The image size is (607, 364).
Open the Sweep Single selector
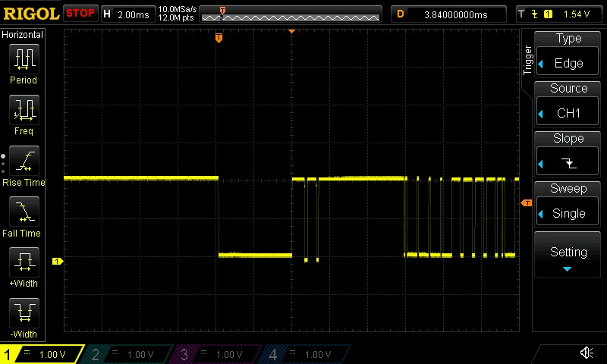(x=568, y=203)
